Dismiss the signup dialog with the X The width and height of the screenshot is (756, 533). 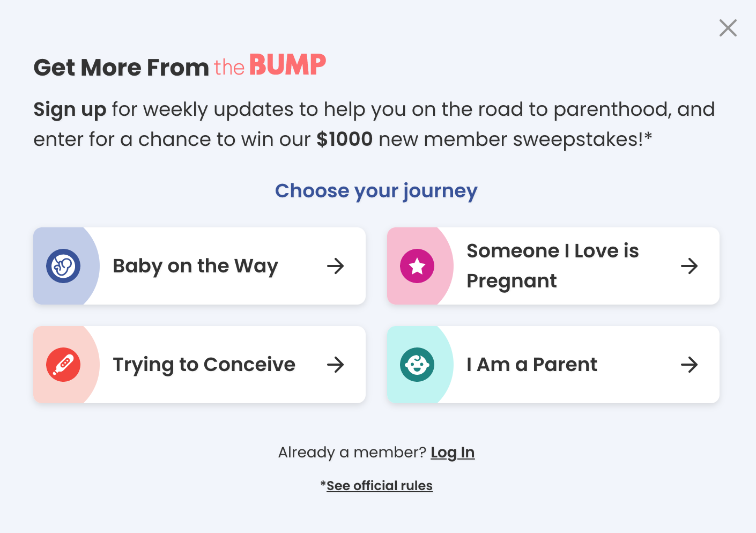click(x=728, y=28)
